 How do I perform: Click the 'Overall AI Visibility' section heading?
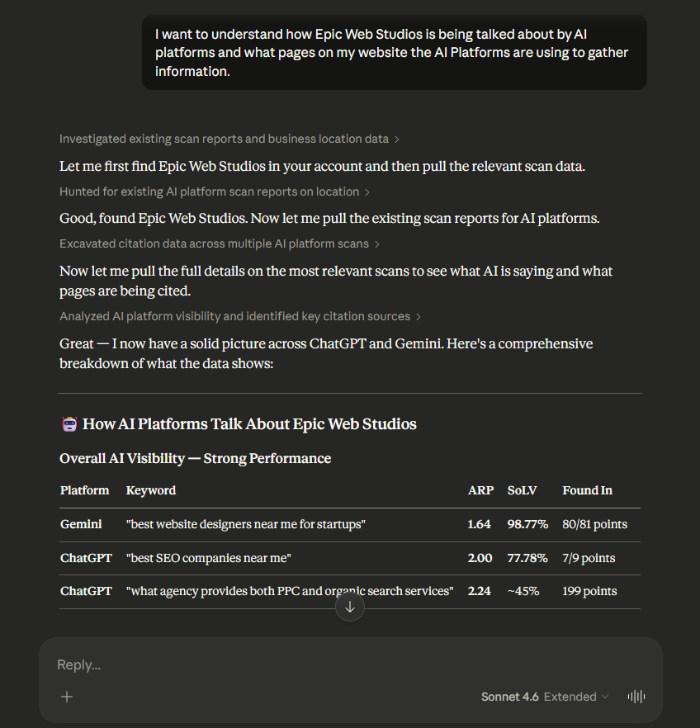(195, 458)
